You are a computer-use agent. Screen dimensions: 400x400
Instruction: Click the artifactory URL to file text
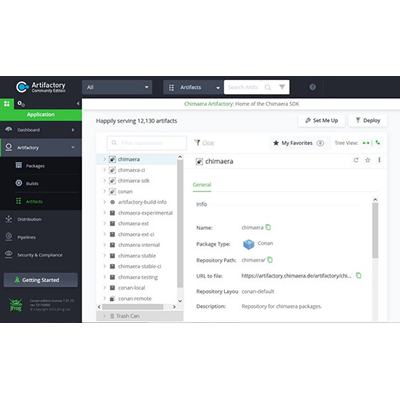click(x=296, y=276)
